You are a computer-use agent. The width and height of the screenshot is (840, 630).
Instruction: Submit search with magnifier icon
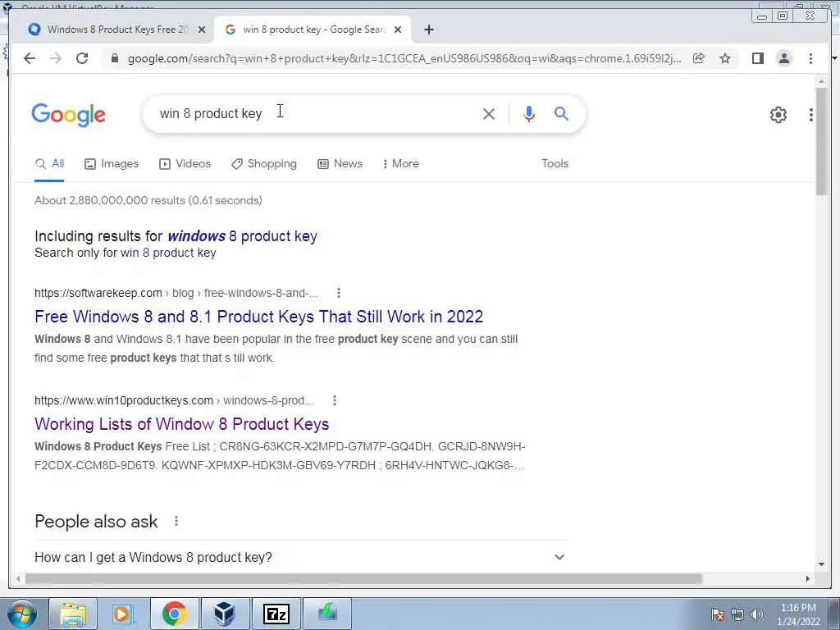point(561,113)
